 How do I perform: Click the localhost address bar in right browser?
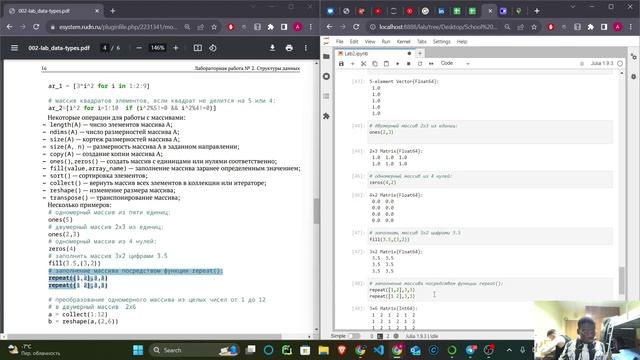438,27
